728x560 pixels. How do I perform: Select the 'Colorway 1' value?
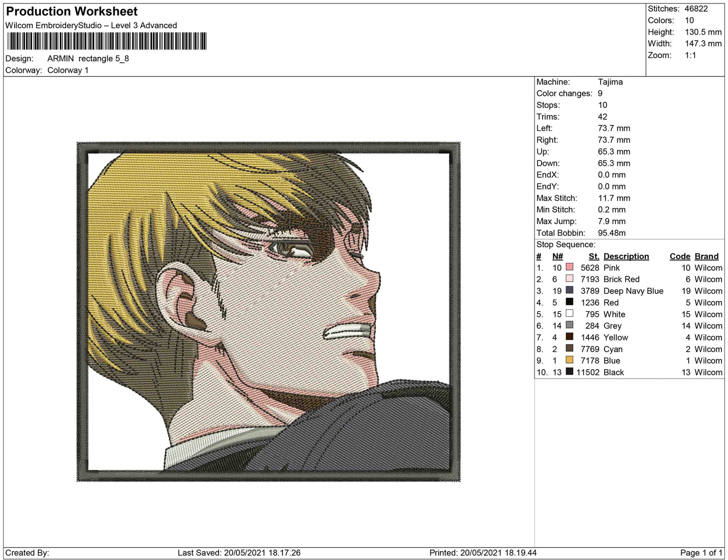pos(68,70)
